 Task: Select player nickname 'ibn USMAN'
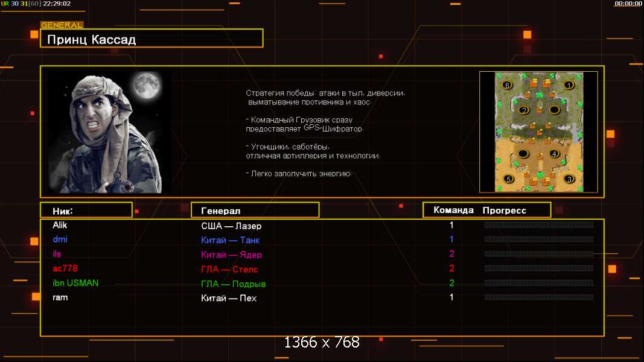click(75, 283)
